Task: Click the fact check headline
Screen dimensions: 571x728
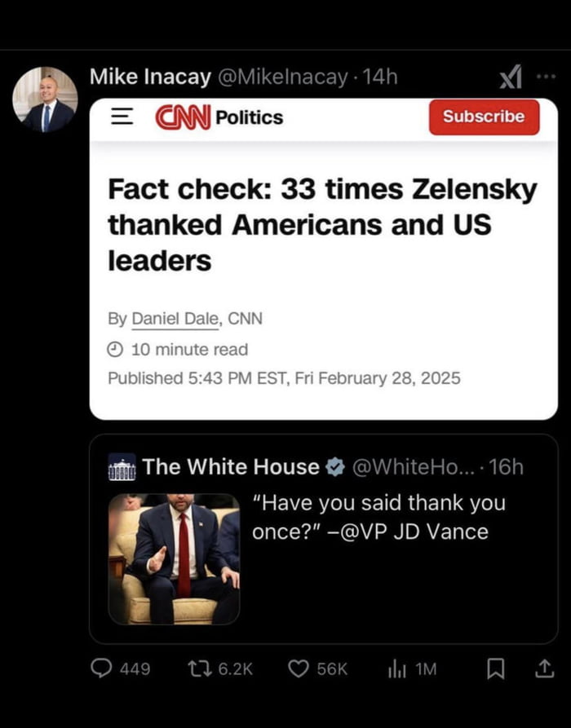Action: coord(321,225)
